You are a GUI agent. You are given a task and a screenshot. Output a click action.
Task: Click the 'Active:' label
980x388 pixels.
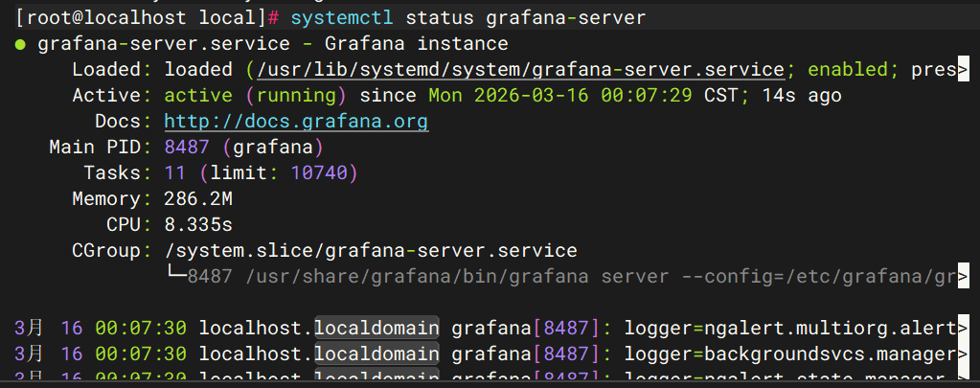[112, 96]
